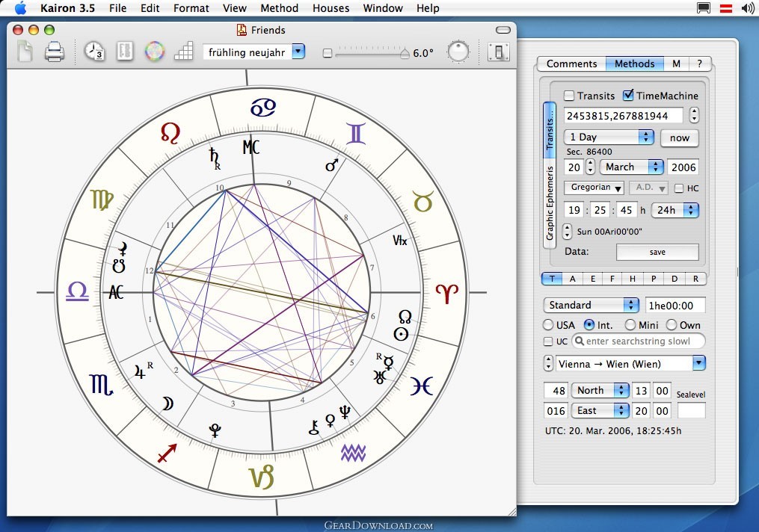
Task: Click the printer icon in toolbar
Action: (54, 52)
